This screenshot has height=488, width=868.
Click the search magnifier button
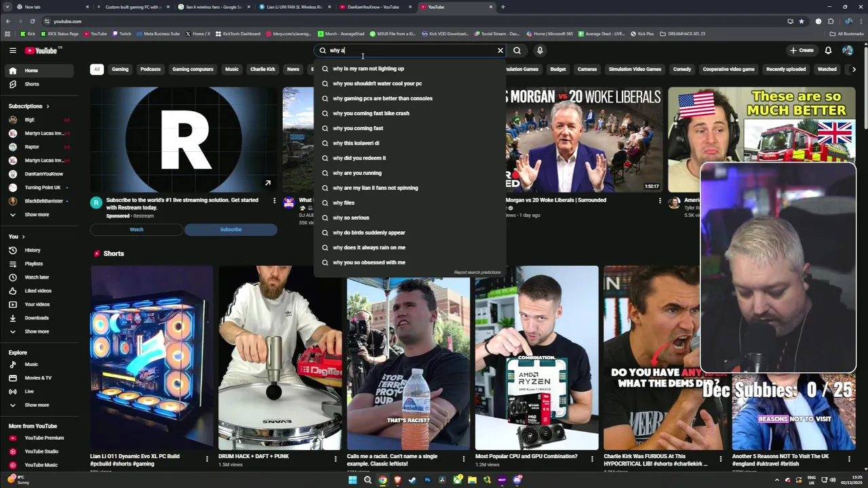click(517, 50)
